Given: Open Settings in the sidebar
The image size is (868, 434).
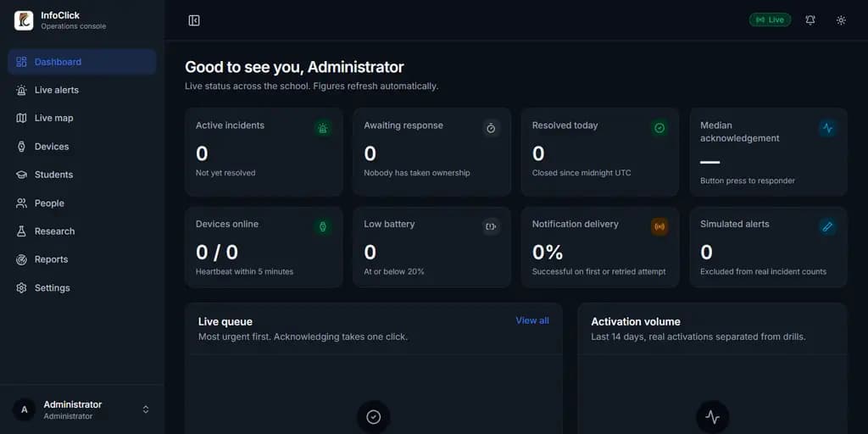Looking at the screenshot, I should coord(82,288).
